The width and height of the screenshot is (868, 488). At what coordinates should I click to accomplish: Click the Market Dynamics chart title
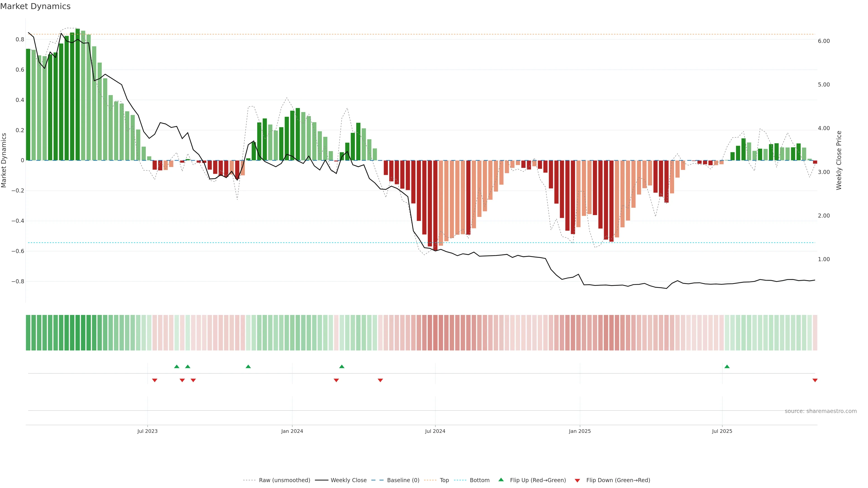pyautogui.click(x=35, y=6)
